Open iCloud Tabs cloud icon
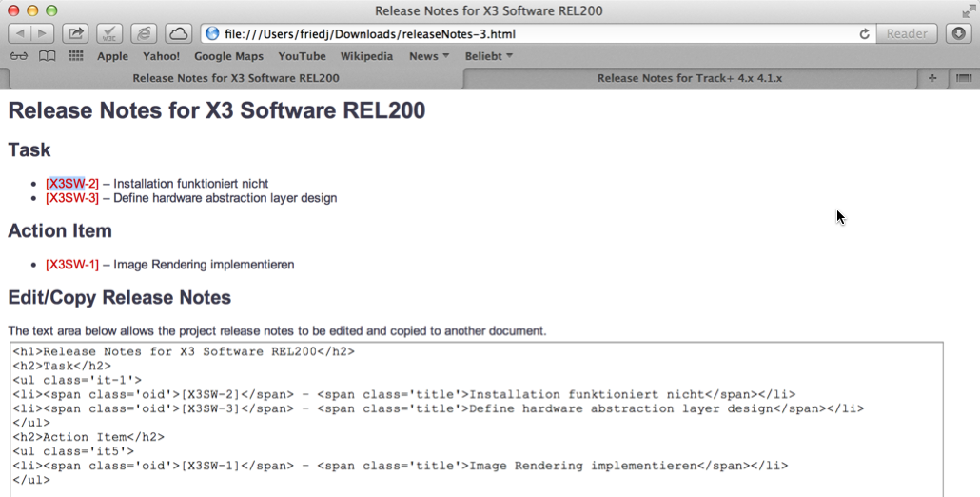The width and height of the screenshot is (980, 497). [x=178, y=33]
